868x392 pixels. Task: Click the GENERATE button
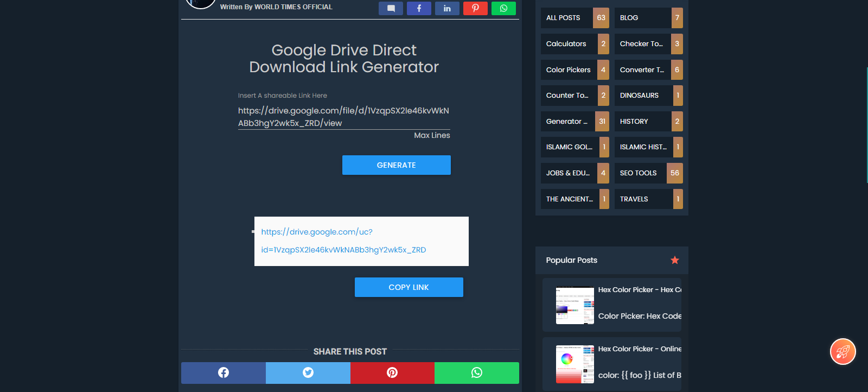coord(397,165)
